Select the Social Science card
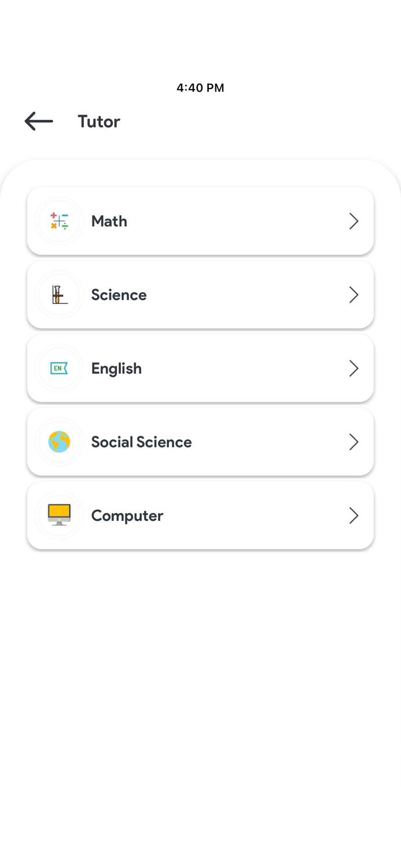 tap(200, 442)
